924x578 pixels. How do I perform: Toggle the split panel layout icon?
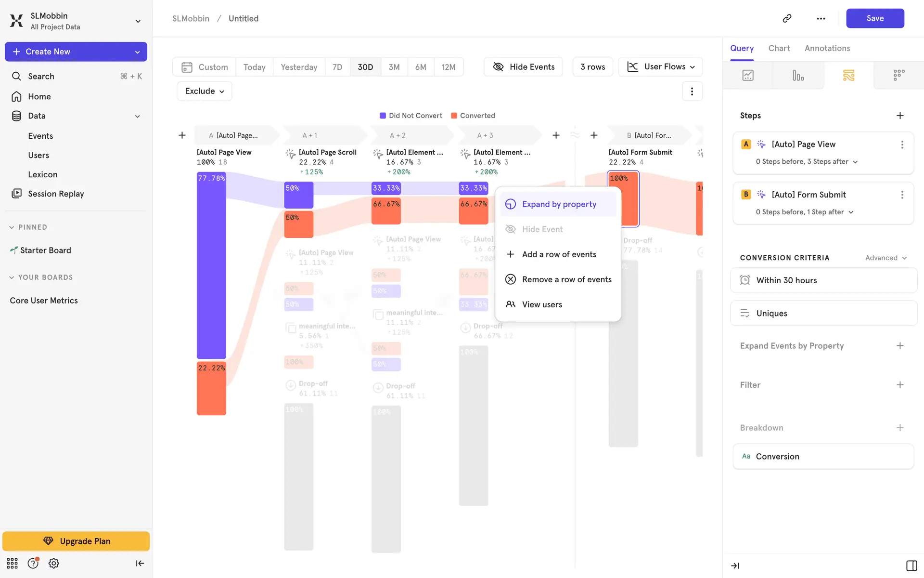click(x=911, y=565)
